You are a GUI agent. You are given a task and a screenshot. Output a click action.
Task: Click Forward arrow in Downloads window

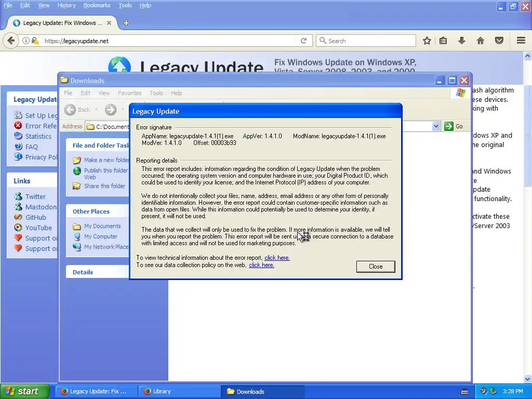click(x=111, y=110)
